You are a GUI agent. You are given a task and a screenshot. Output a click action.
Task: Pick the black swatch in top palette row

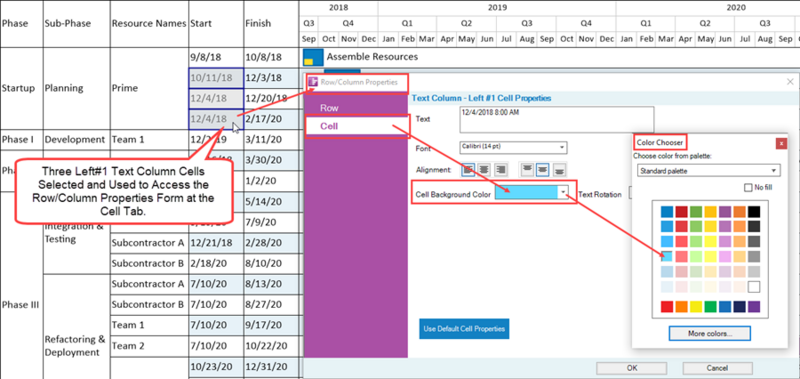click(754, 212)
